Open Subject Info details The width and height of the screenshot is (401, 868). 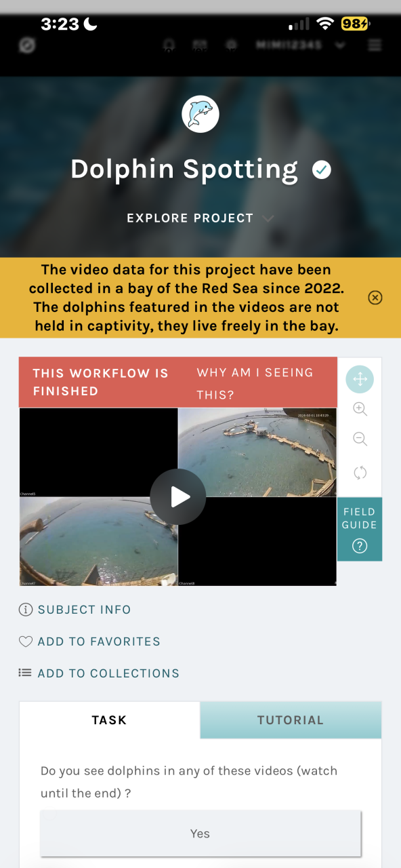(x=75, y=610)
